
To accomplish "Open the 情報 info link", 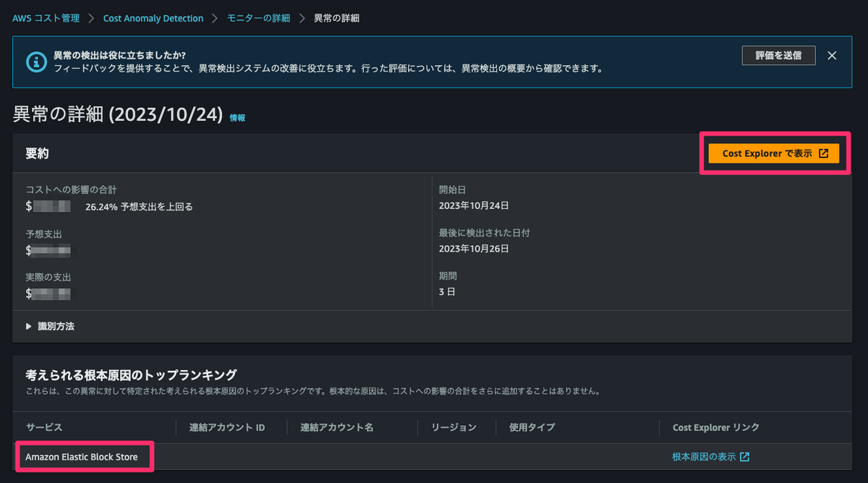I will pos(237,118).
